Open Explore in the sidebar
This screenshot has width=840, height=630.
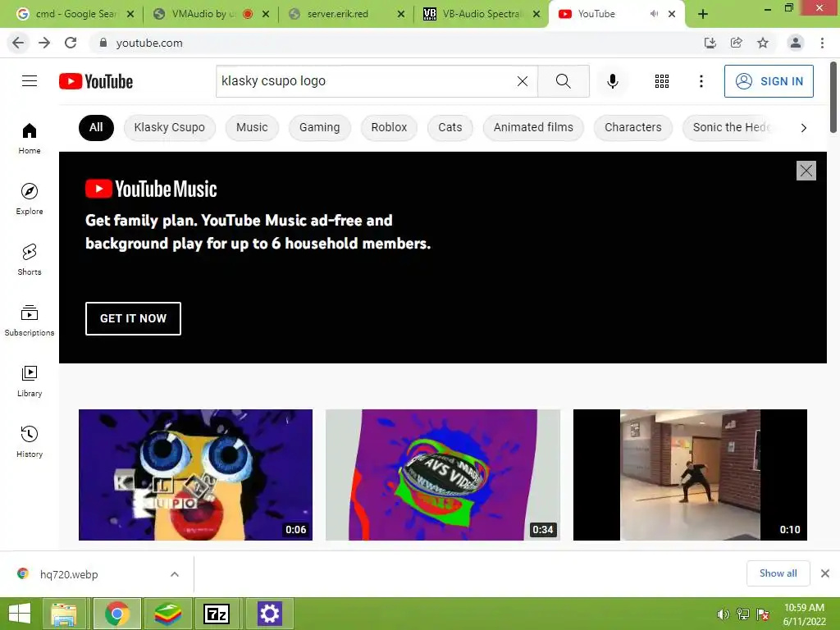(30, 199)
